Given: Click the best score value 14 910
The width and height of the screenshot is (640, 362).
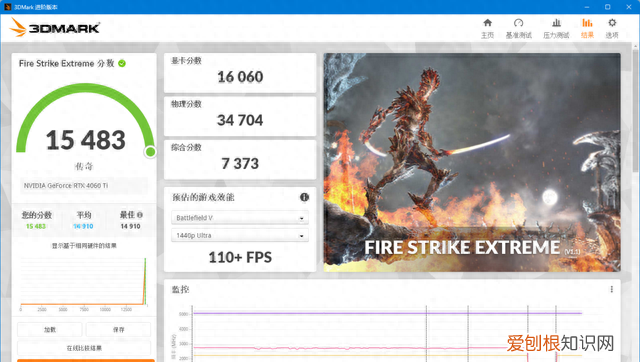Looking at the screenshot, I should coord(130,226).
